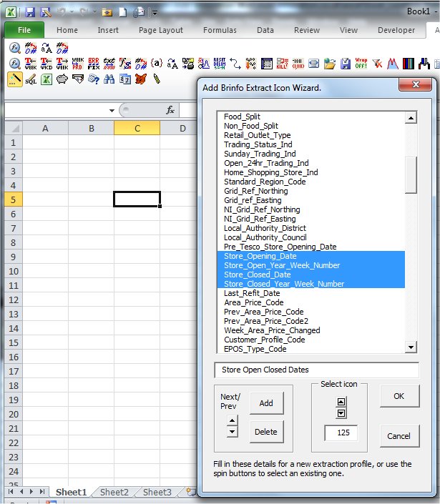Click the Insert Function fx button

(170, 110)
